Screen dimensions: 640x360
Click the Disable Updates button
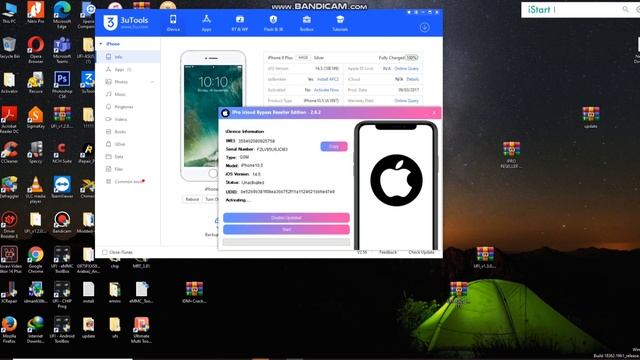point(286,218)
